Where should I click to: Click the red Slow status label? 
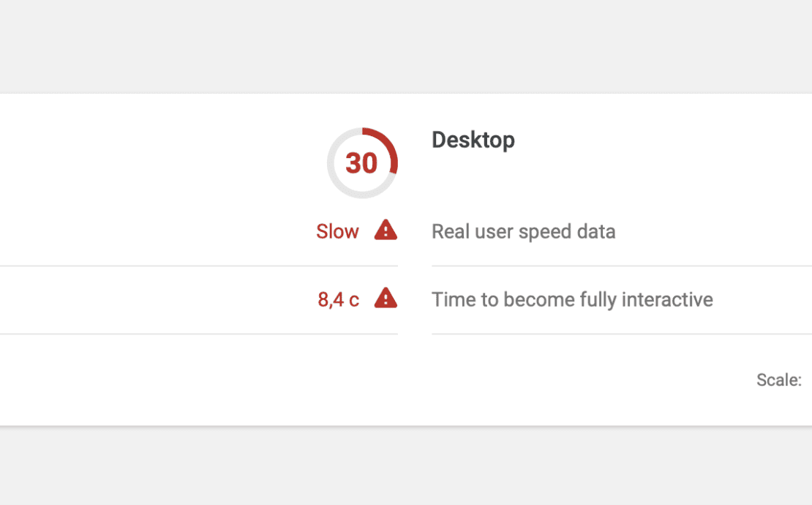point(337,231)
